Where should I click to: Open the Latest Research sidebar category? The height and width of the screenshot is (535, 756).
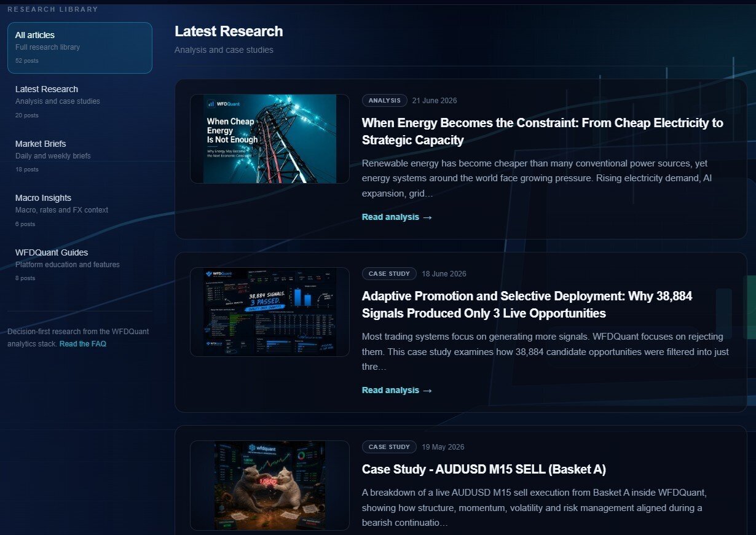(x=80, y=101)
